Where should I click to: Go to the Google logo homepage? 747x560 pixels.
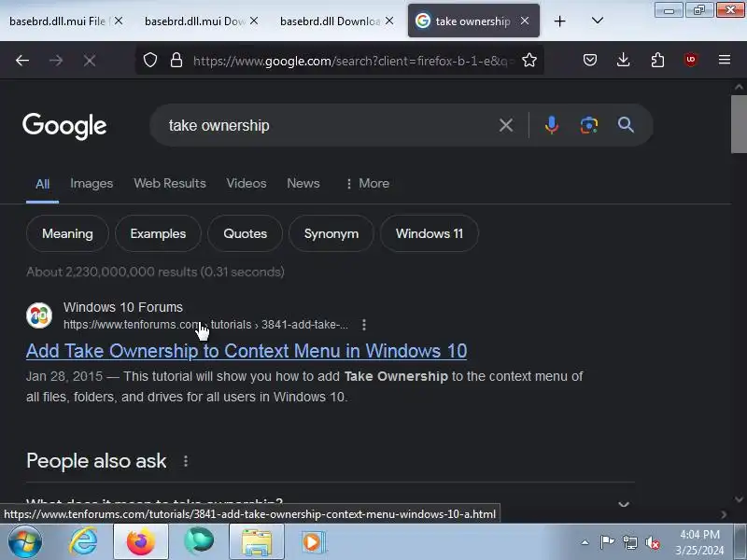point(64,126)
